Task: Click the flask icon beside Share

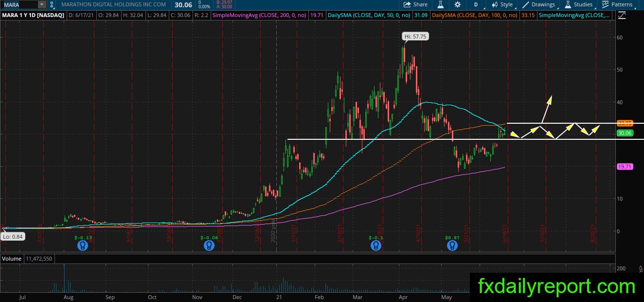Action: click(x=441, y=4)
